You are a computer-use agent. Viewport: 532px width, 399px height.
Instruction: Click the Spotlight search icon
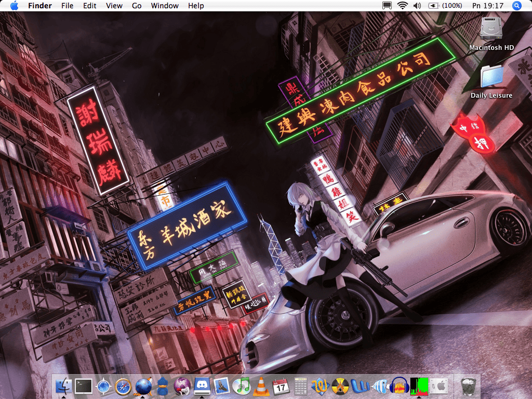point(516,6)
